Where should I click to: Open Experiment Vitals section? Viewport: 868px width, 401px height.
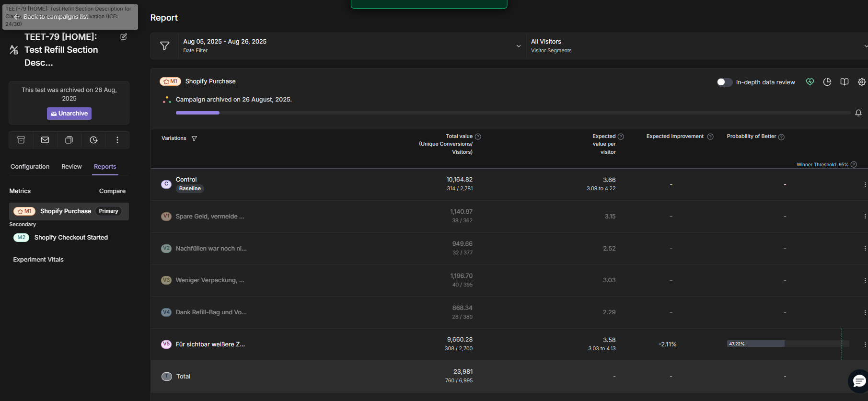point(38,260)
